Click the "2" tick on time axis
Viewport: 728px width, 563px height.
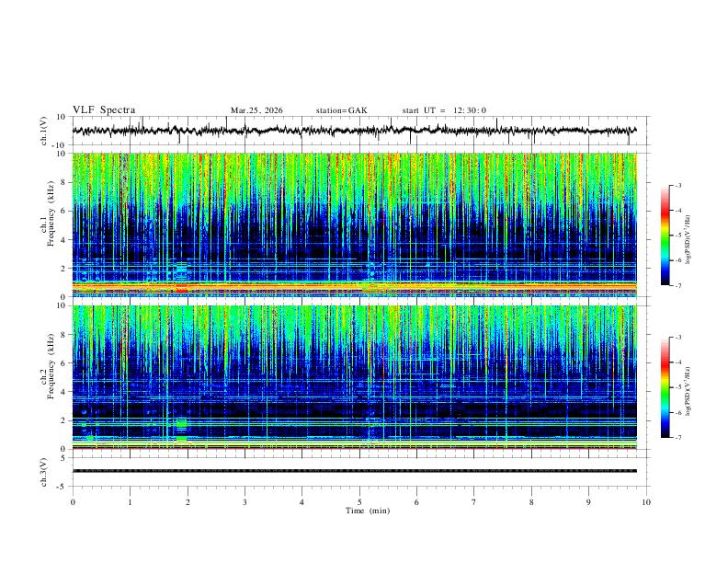(x=188, y=502)
